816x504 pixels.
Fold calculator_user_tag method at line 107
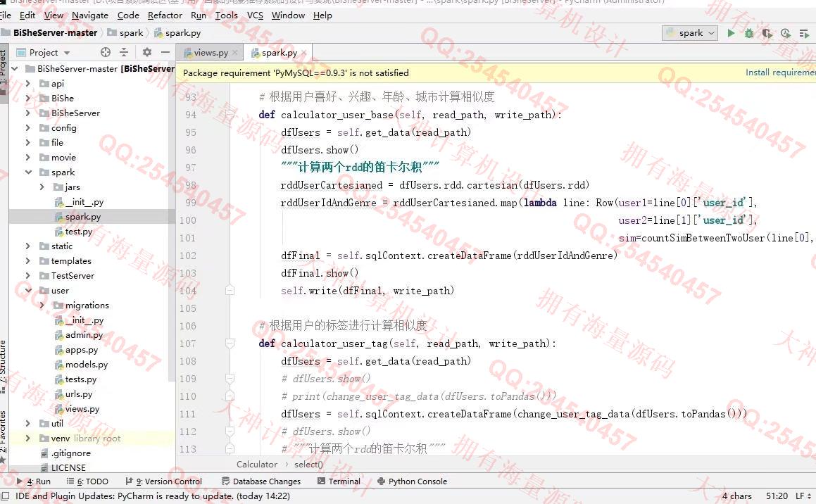(230, 344)
